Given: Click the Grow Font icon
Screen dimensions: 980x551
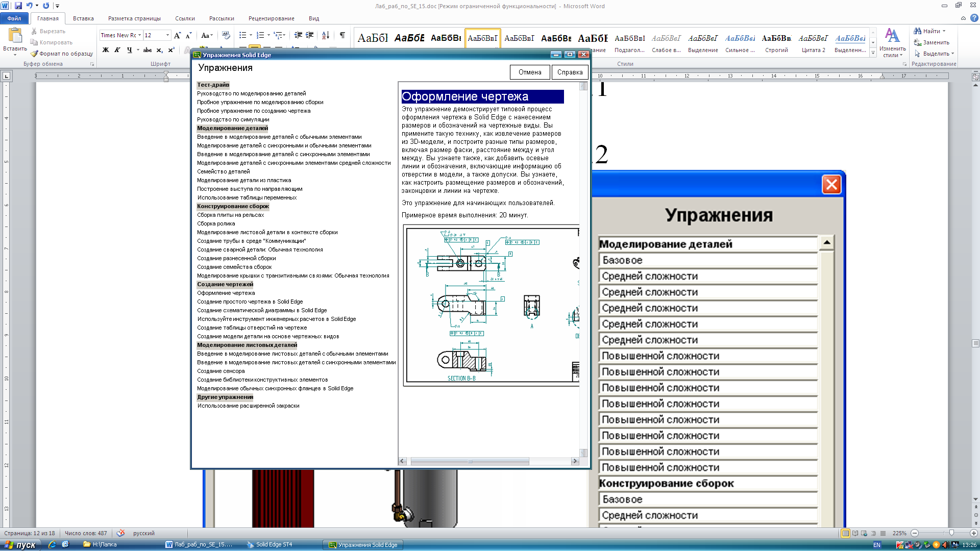Looking at the screenshot, I should (177, 35).
